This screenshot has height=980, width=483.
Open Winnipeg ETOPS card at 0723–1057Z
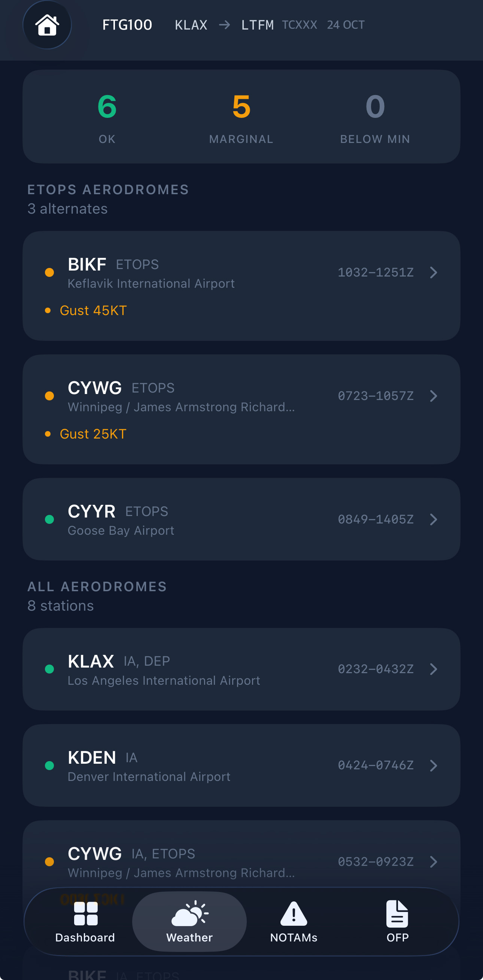coord(241,409)
